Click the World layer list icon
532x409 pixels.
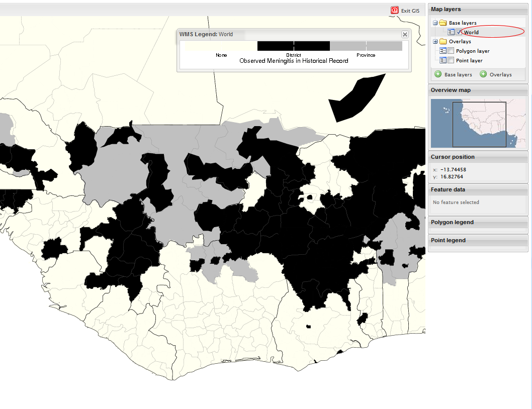[x=451, y=32]
